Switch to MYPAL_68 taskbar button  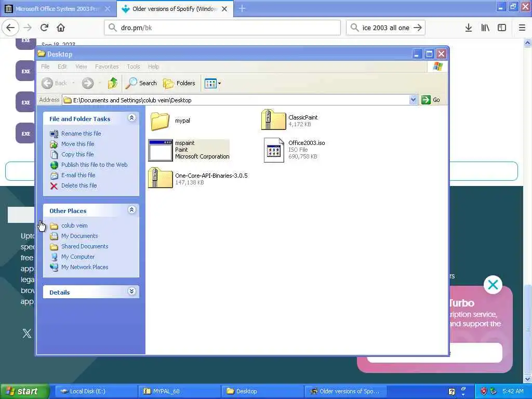(x=179, y=392)
